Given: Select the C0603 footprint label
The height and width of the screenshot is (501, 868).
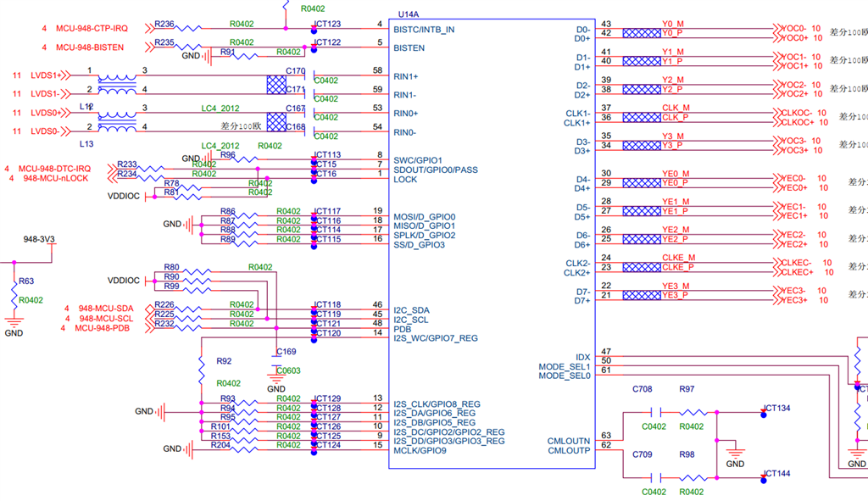Looking at the screenshot, I should 288,371.
